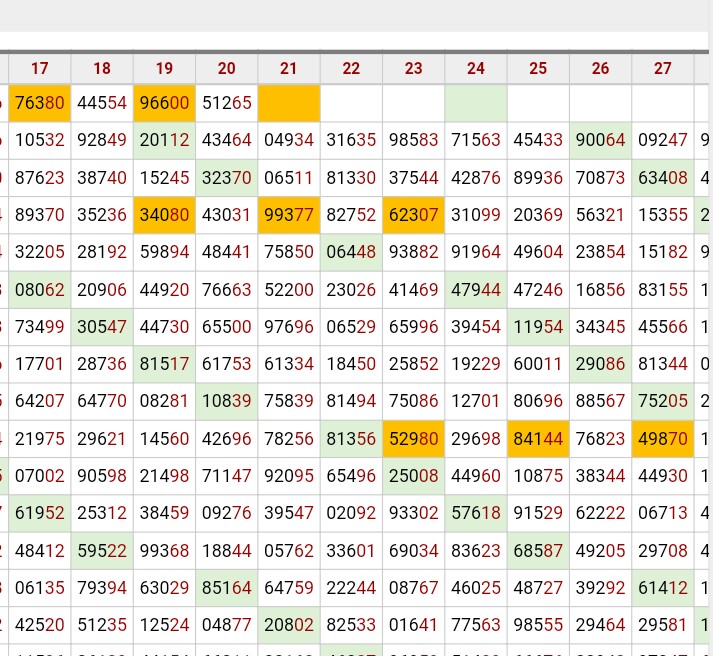Click the cell showing 22244

coord(351,588)
